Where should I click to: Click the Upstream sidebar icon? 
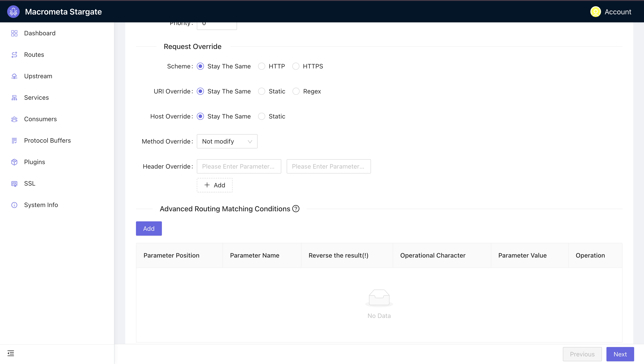(x=15, y=76)
